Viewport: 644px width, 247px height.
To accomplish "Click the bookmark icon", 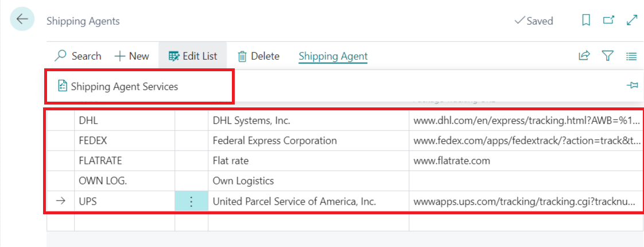I will click(586, 21).
